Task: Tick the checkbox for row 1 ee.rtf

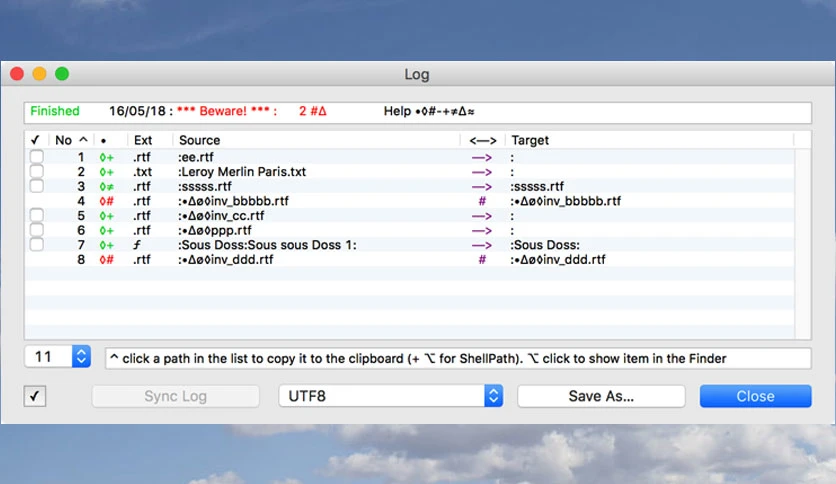Action: pos(36,157)
